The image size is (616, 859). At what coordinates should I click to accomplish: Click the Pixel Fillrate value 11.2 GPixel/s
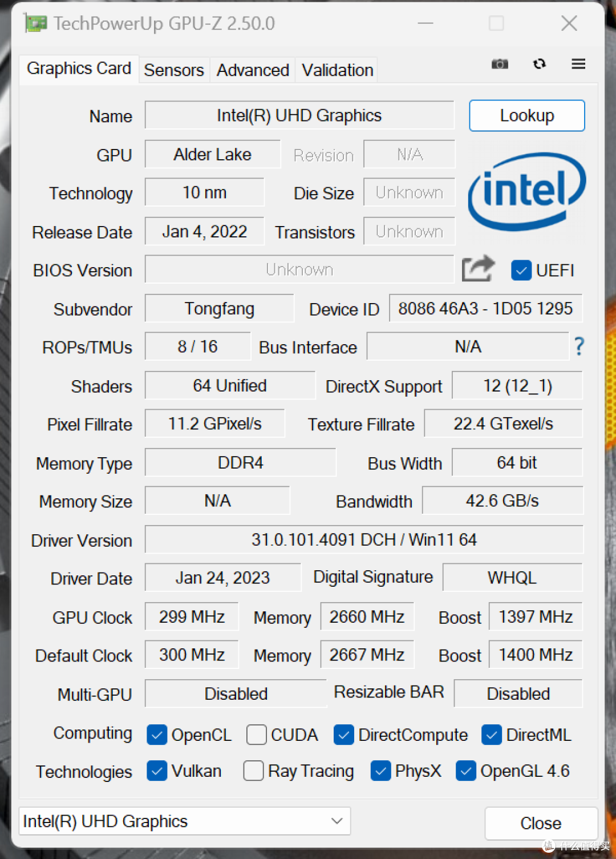coord(215,424)
